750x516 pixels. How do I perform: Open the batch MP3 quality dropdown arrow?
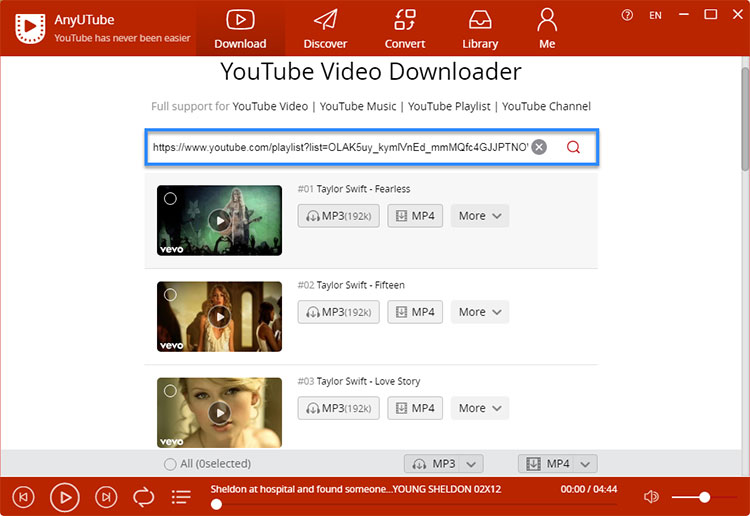[471, 464]
